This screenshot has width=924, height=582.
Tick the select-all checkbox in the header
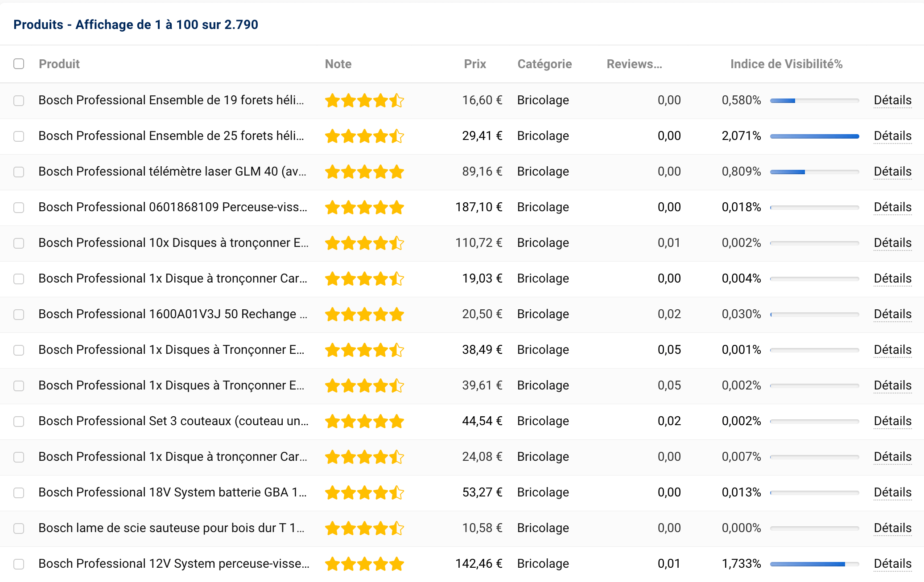[x=19, y=64]
